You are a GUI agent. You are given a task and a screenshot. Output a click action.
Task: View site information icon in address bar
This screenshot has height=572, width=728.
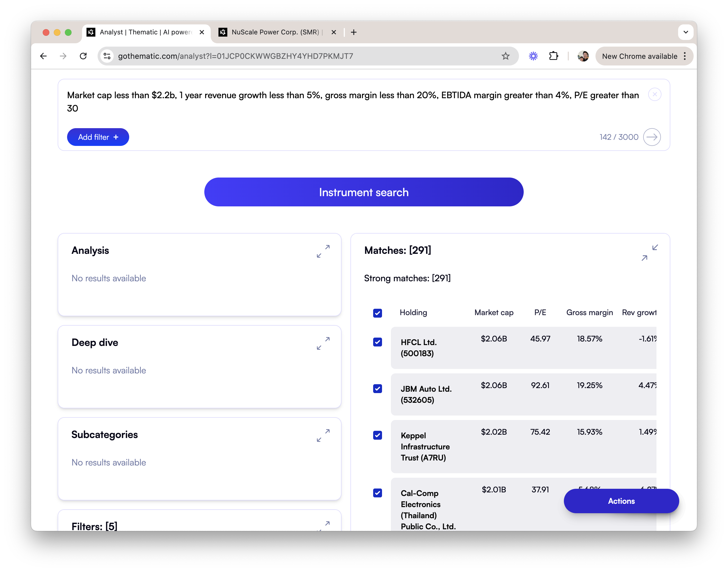(107, 56)
